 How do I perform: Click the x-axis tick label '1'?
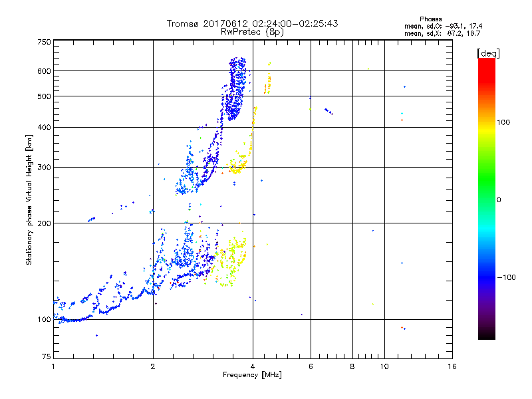click(53, 366)
